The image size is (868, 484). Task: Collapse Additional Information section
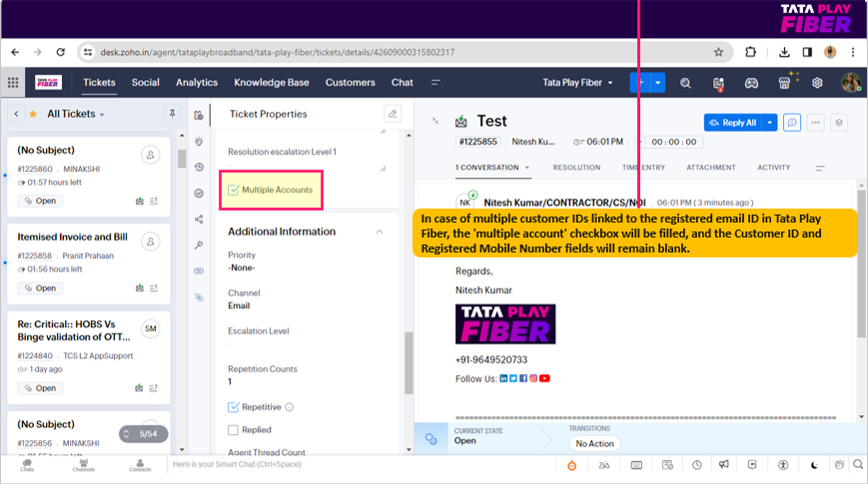[x=380, y=232]
